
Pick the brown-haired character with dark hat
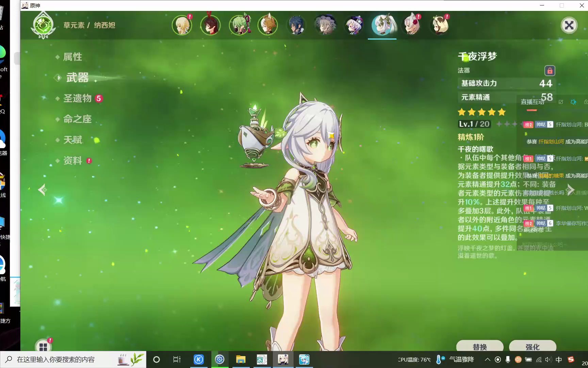[325, 25]
